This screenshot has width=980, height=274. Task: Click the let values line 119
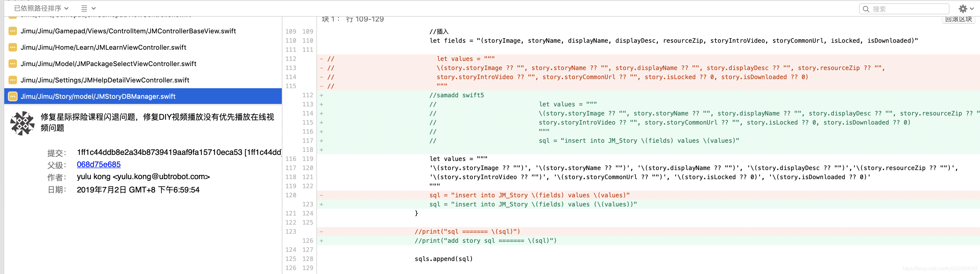coord(458,159)
